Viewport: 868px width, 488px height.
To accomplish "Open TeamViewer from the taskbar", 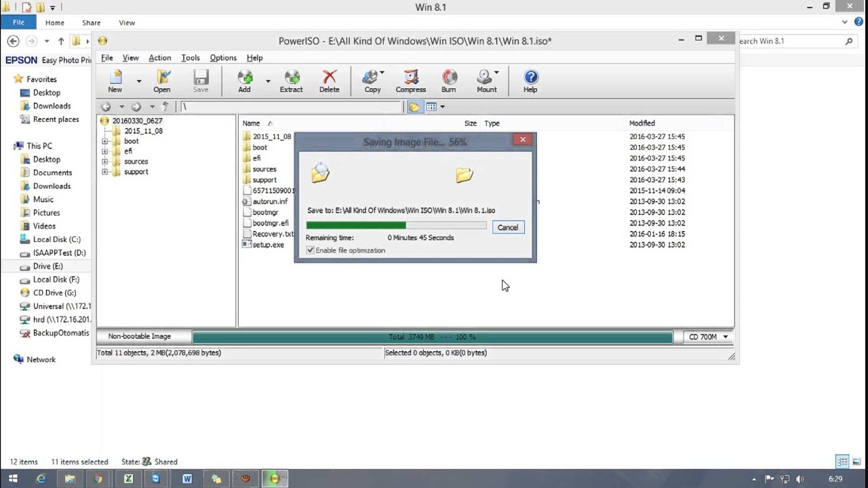I will tap(156, 479).
